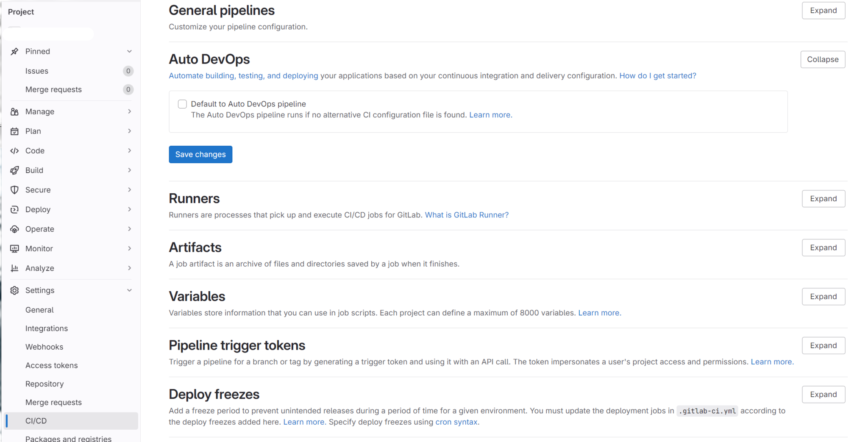The width and height of the screenshot is (868, 442).
Task: Open Issues from the sidebar
Action: [37, 71]
